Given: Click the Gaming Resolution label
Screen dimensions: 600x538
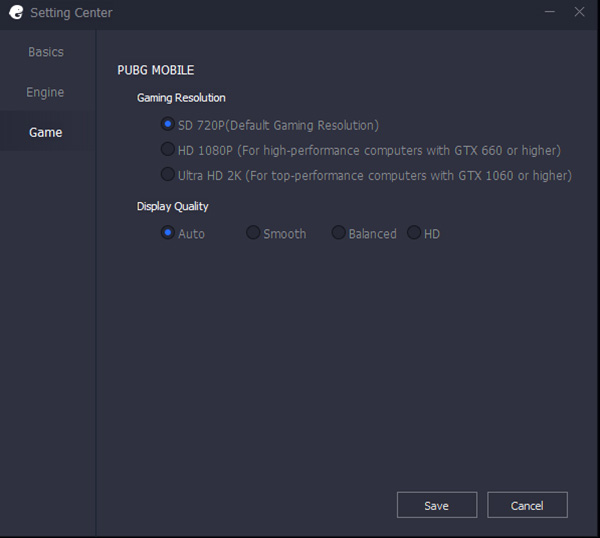Looking at the screenshot, I should tap(181, 98).
